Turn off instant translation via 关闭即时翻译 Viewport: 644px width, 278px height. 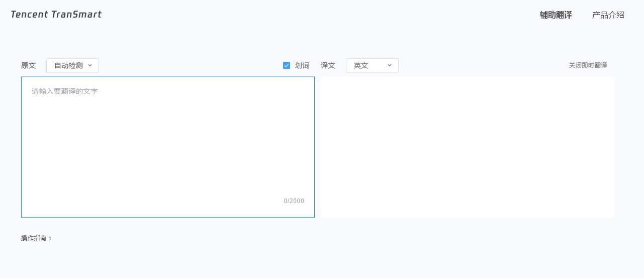coord(588,65)
